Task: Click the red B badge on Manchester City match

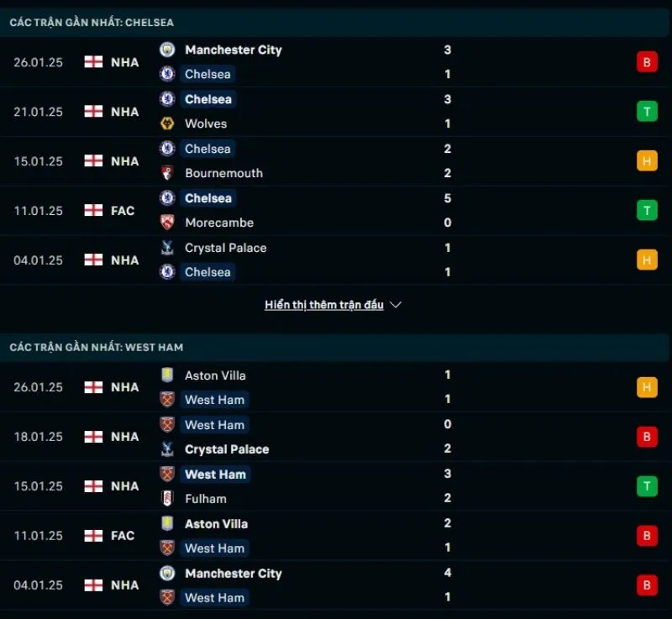Action: click(x=647, y=62)
